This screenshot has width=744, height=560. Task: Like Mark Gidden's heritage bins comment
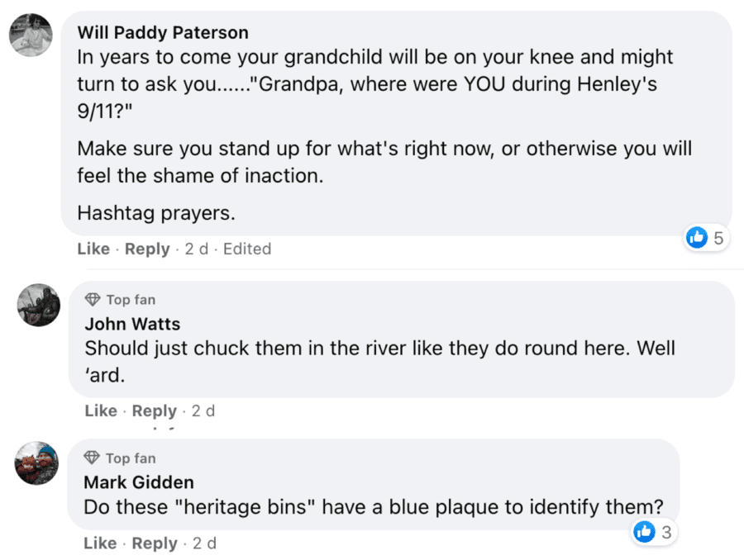tap(100, 543)
